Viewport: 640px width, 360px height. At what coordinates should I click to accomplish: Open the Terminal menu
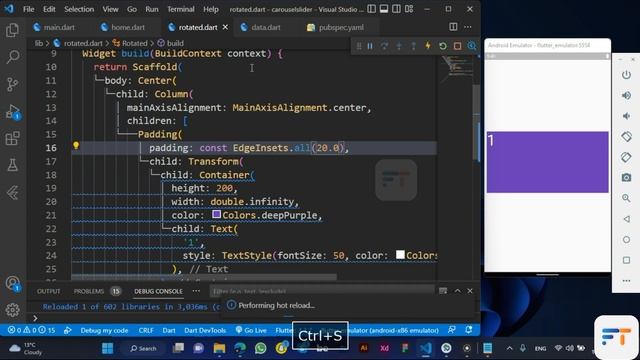(180, 9)
